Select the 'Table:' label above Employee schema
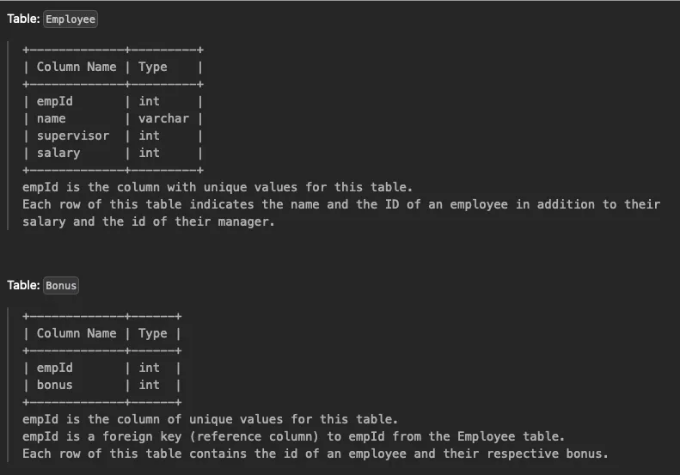 23,19
